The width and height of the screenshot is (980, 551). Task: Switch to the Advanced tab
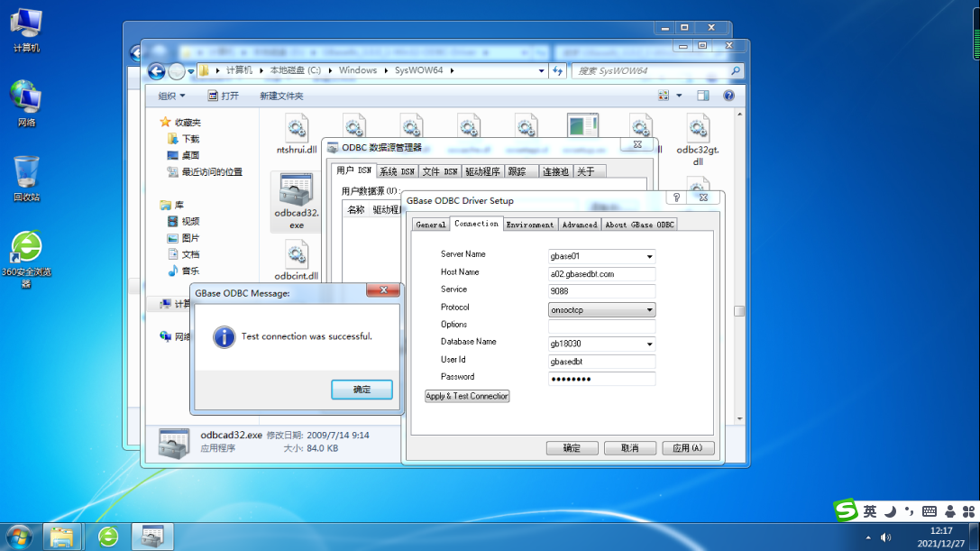tap(580, 225)
